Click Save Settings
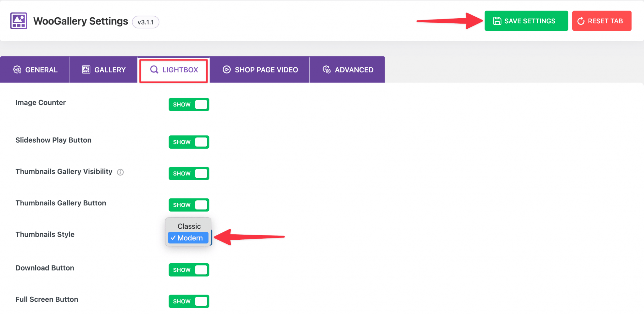644x314 pixels. point(526,20)
